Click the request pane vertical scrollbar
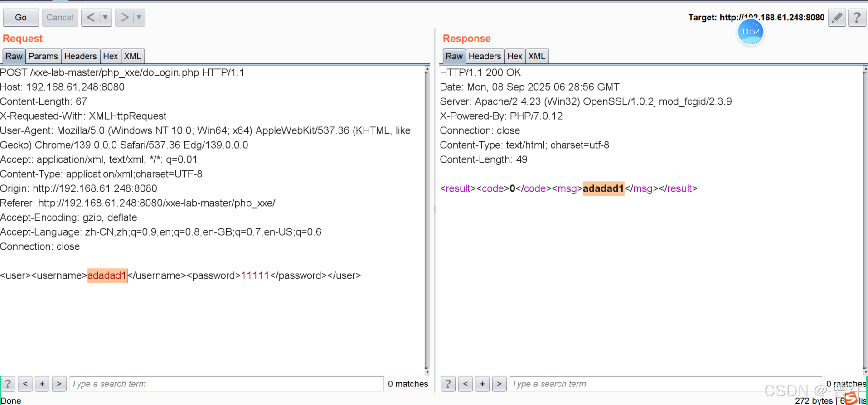 tap(427, 220)
